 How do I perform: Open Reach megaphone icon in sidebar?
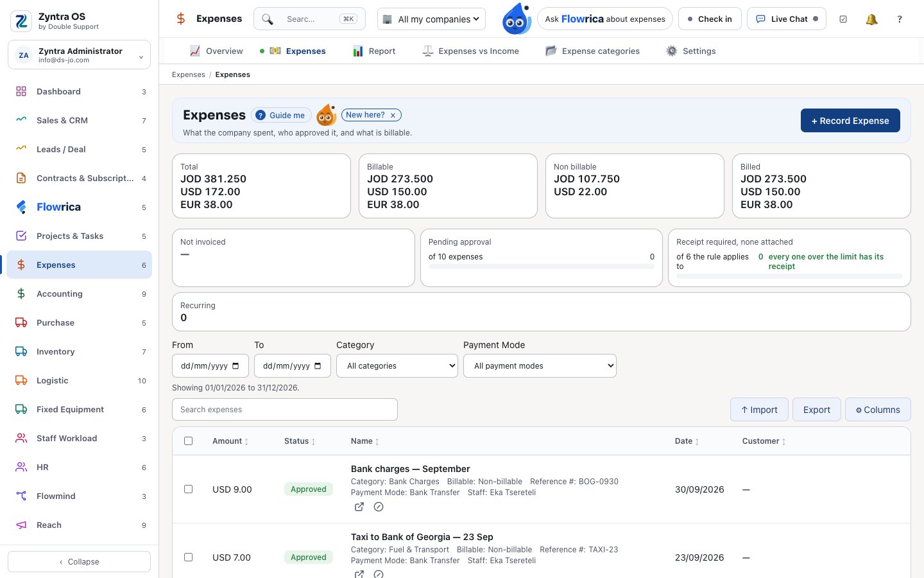21,525
